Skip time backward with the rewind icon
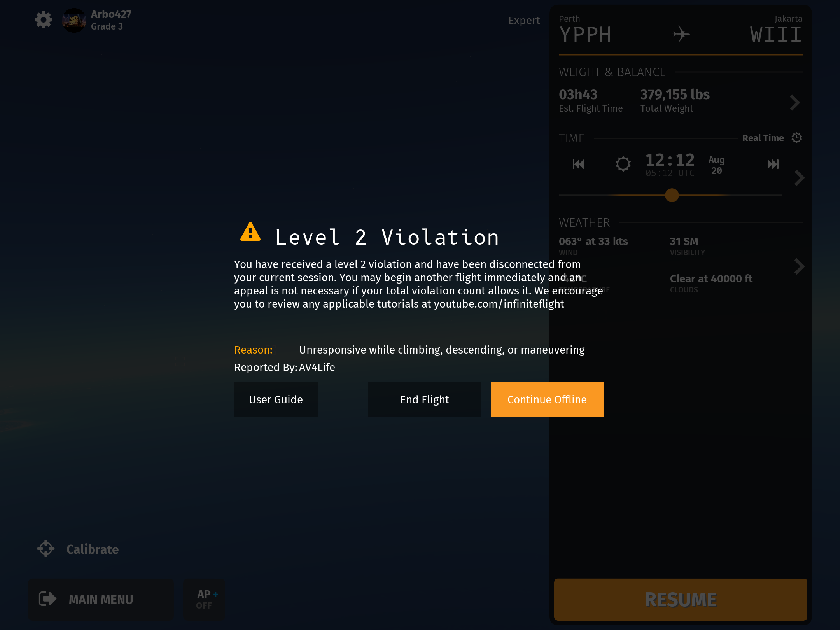This screenshot has height=630, width=840. click(x=578, y=164)
